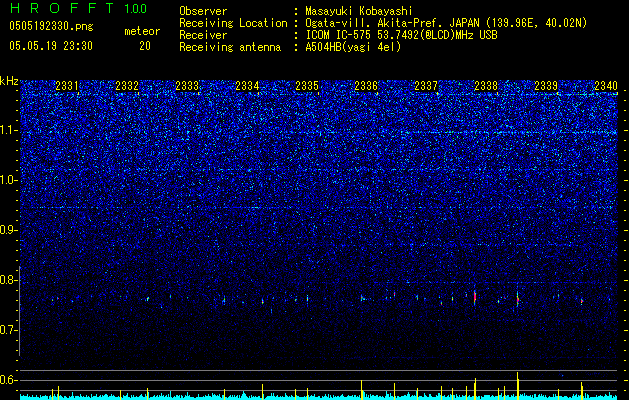This screenshot has height=400, width=629.
Task: Click the 2339 time marker
Action: coord(546,85)
